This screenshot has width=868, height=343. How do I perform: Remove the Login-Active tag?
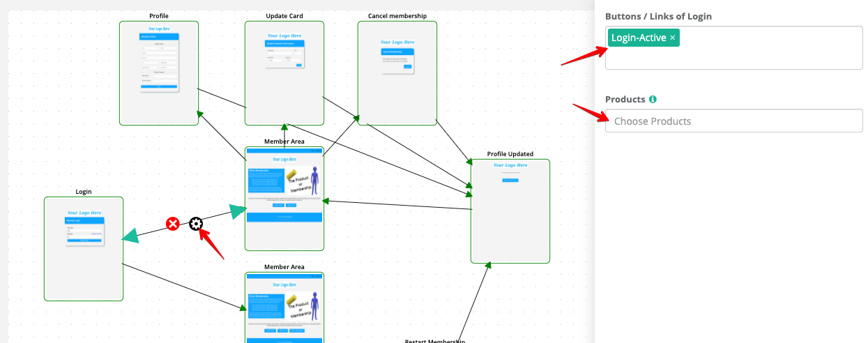point(673,38)
